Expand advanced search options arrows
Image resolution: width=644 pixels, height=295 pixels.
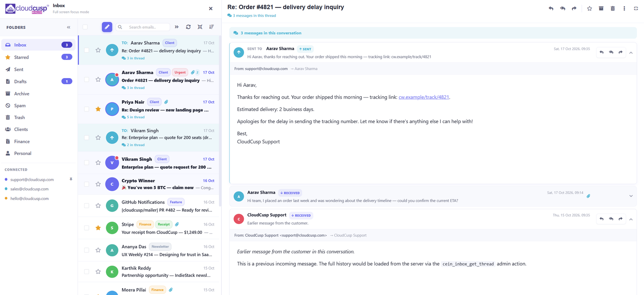[x=177, y=27]
